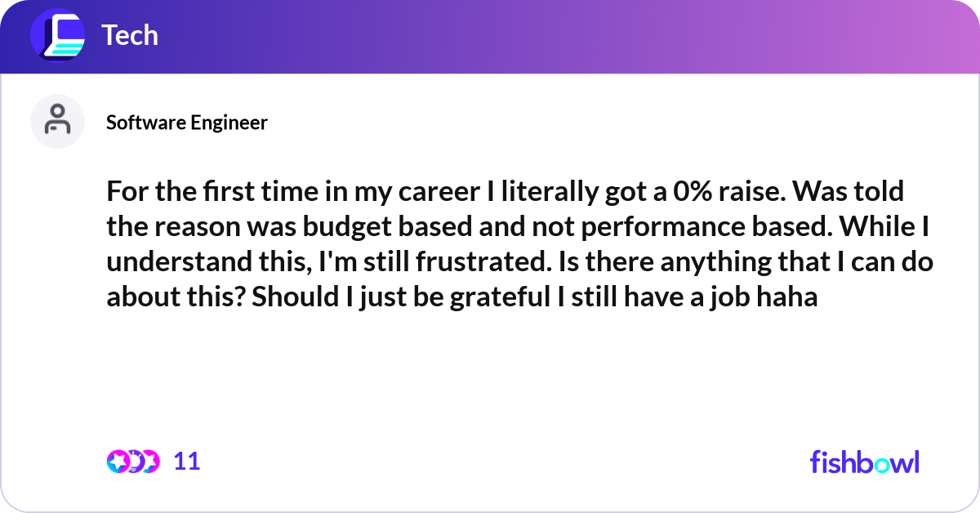Screen dimensions: 980x513
Task: Show the 11 reactions count
Action: (187, 462)
